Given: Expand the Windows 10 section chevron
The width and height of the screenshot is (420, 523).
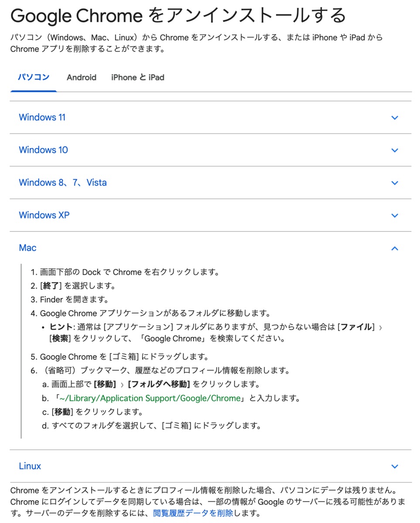Looking at the screenshot, I should point(395,150).
